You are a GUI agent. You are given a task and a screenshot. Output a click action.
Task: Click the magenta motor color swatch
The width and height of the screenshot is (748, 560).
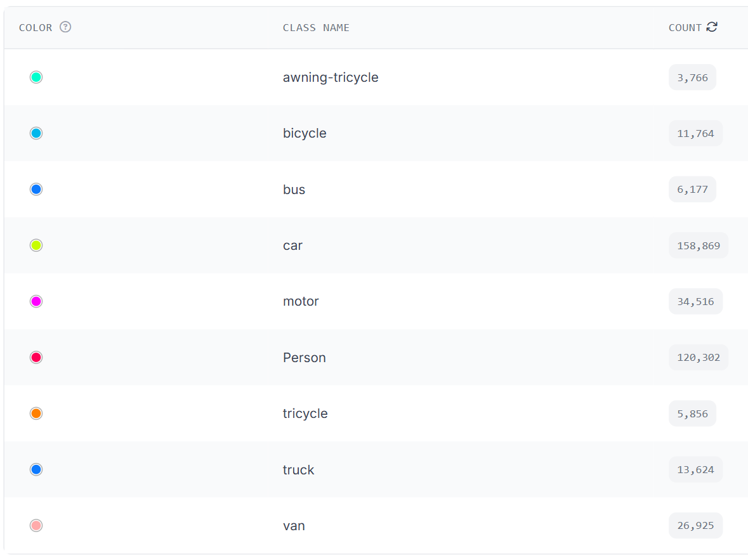[x=36, y=301]
